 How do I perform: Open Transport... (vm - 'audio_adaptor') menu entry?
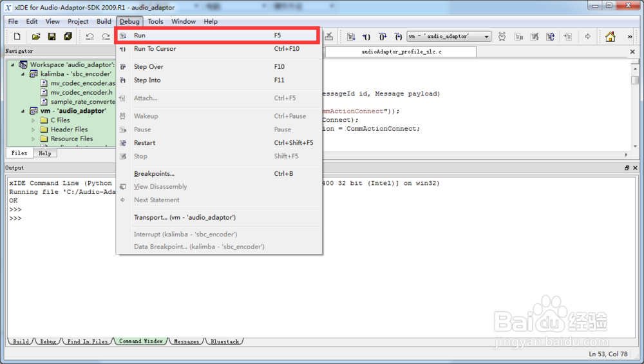(219, 217)
